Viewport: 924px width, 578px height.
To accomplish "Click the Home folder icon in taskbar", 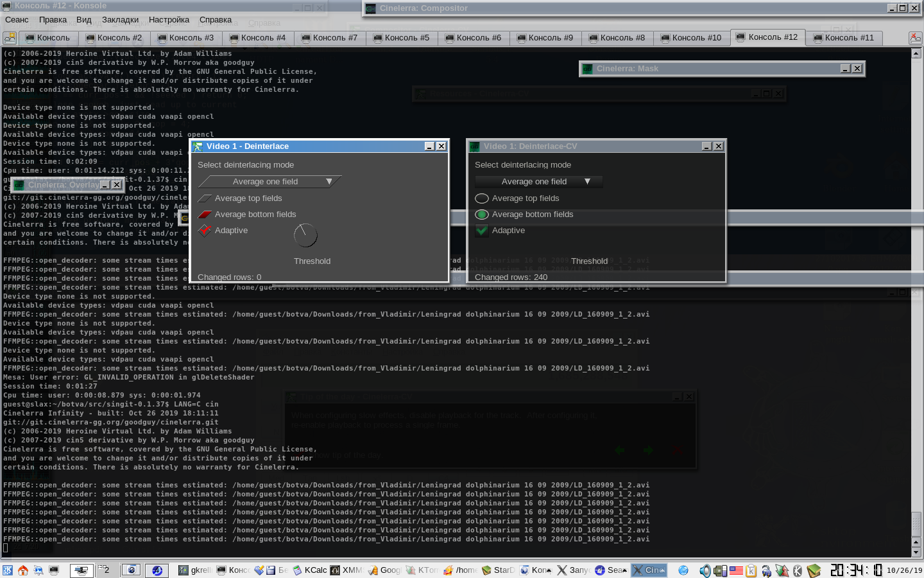I will [x=23, y=570].
